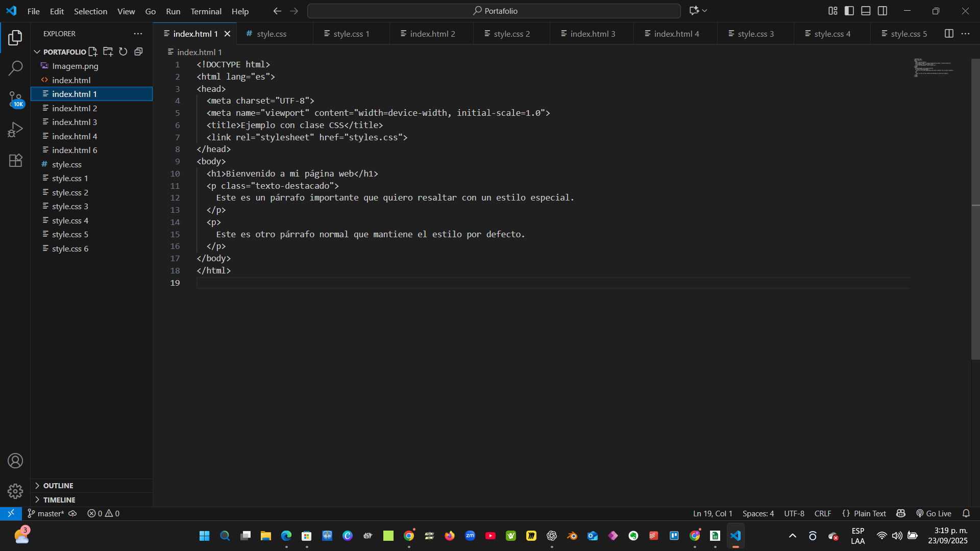Open the Terminal menu
Viewport: 980px width, 551px height.
tap(206, 11)
